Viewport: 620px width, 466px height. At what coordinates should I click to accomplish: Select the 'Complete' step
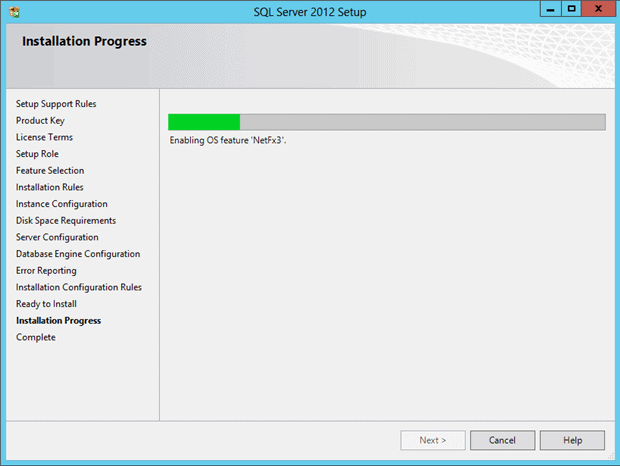click(36, 337)
